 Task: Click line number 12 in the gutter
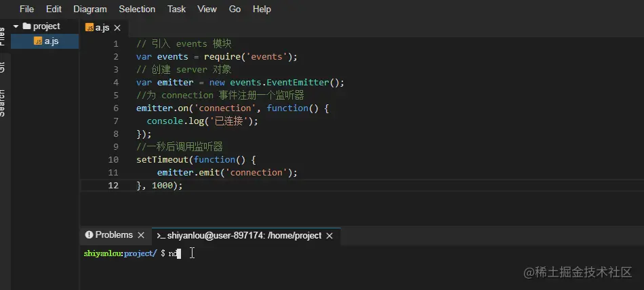point(113,185)
